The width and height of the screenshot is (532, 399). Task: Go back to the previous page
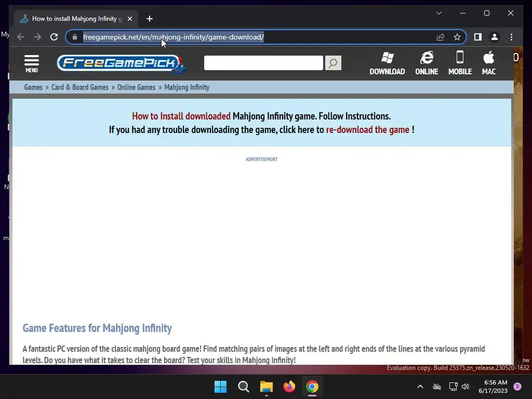(x=21, y=37)
